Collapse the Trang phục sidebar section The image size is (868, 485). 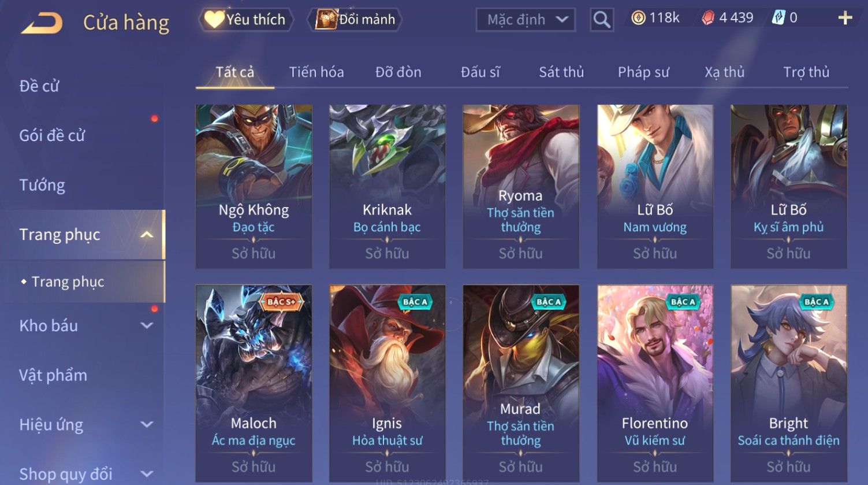tap(147, 235)
